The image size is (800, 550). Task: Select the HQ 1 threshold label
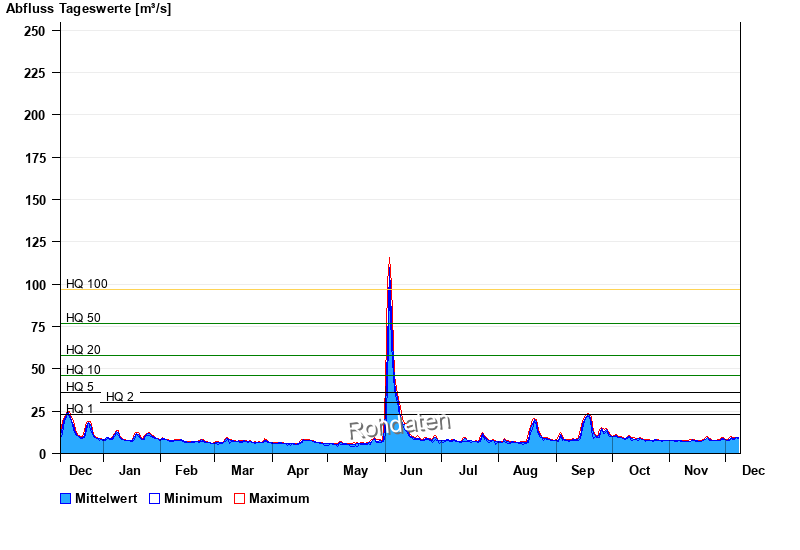click(80, 409)
